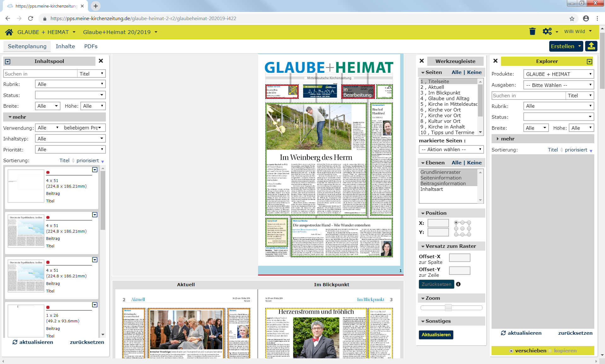Close the Inhaltspool panel with the X

(x=101, y=61)
